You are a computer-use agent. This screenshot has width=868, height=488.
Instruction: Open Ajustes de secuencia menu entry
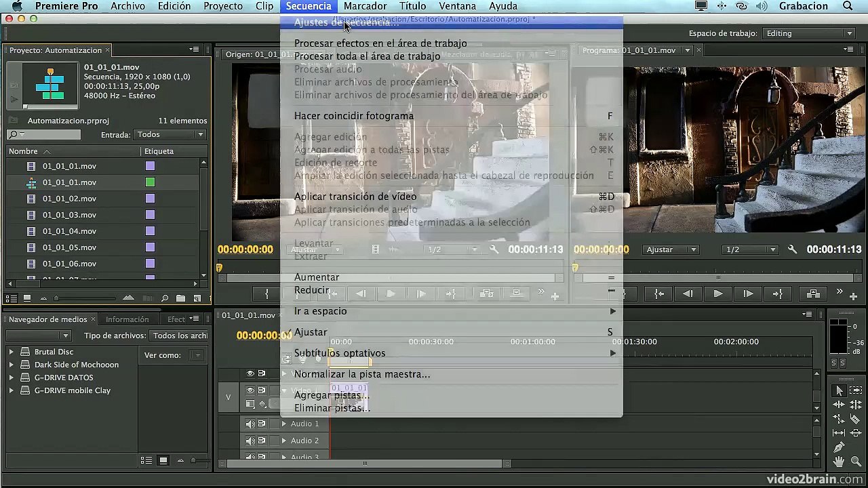click(x=452, y=22)
